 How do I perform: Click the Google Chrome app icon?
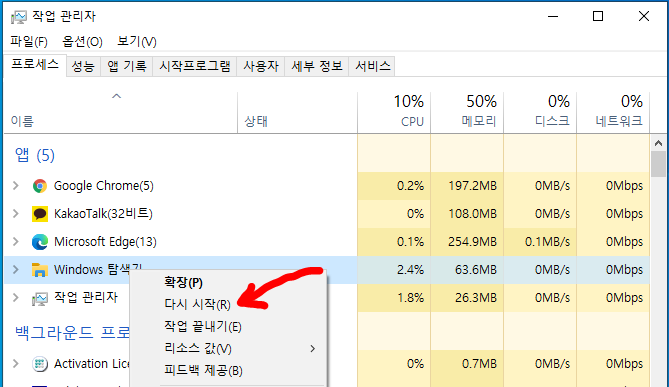(40, 186)
